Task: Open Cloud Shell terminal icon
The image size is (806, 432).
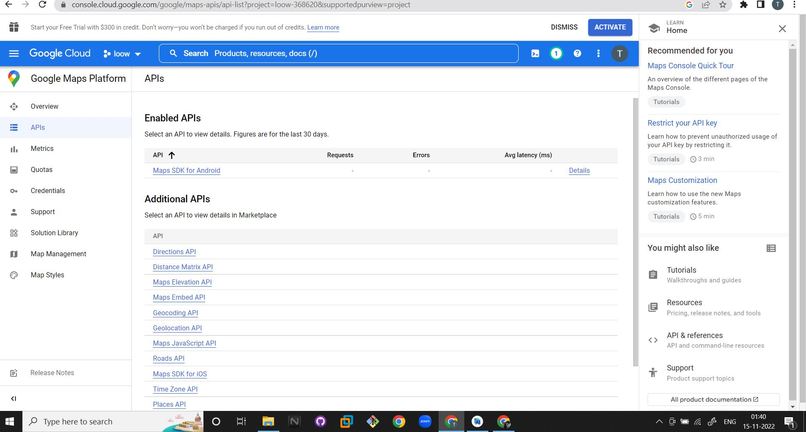Action: (535, 53)
